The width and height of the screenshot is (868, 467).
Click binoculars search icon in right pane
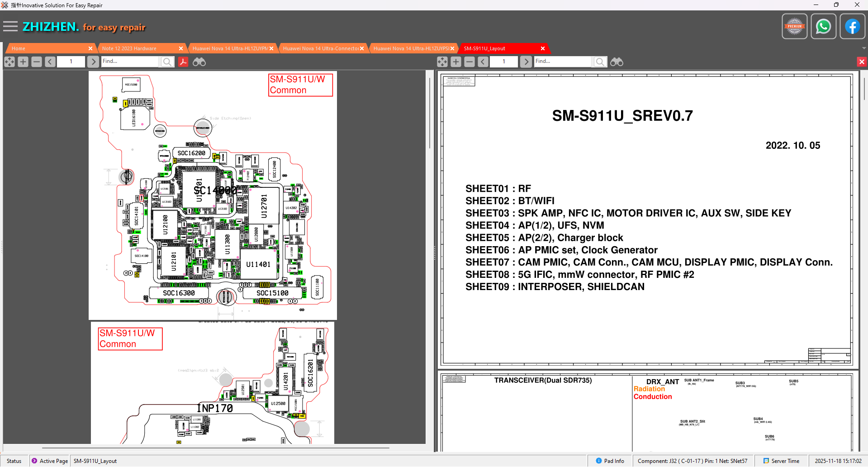tap(617, 62)
